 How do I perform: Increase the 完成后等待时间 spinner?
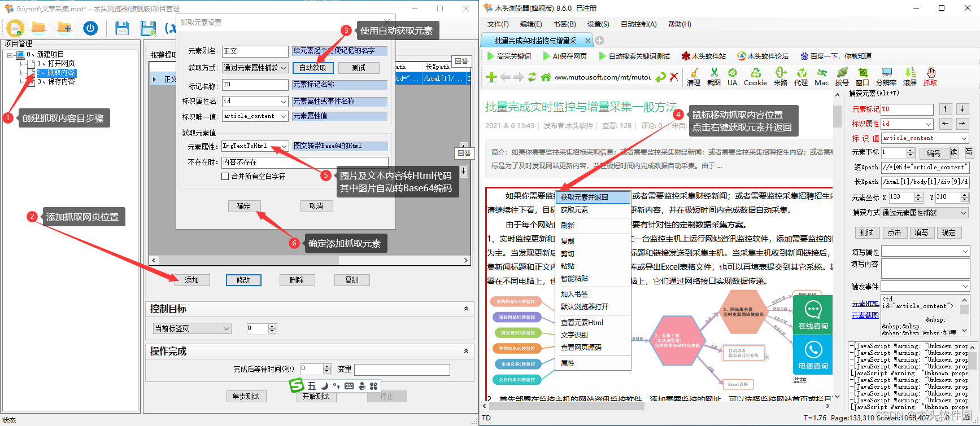pos(327,366)
